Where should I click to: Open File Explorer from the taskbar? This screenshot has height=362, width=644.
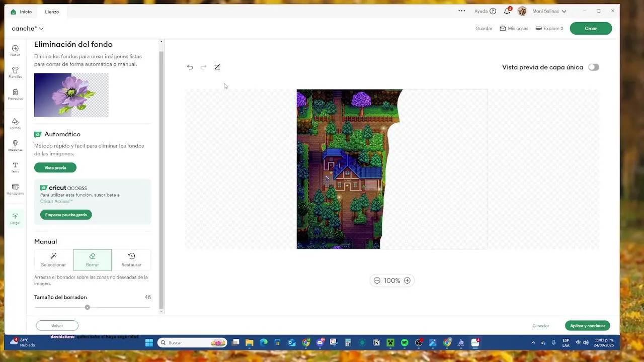(x=249, y=343)
